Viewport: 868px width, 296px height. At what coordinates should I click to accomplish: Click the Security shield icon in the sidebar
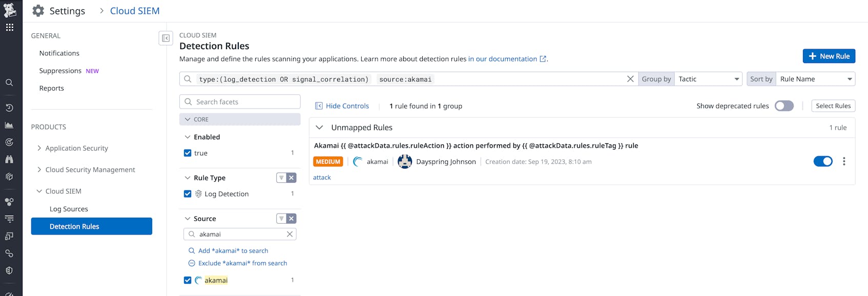(9, 270)
